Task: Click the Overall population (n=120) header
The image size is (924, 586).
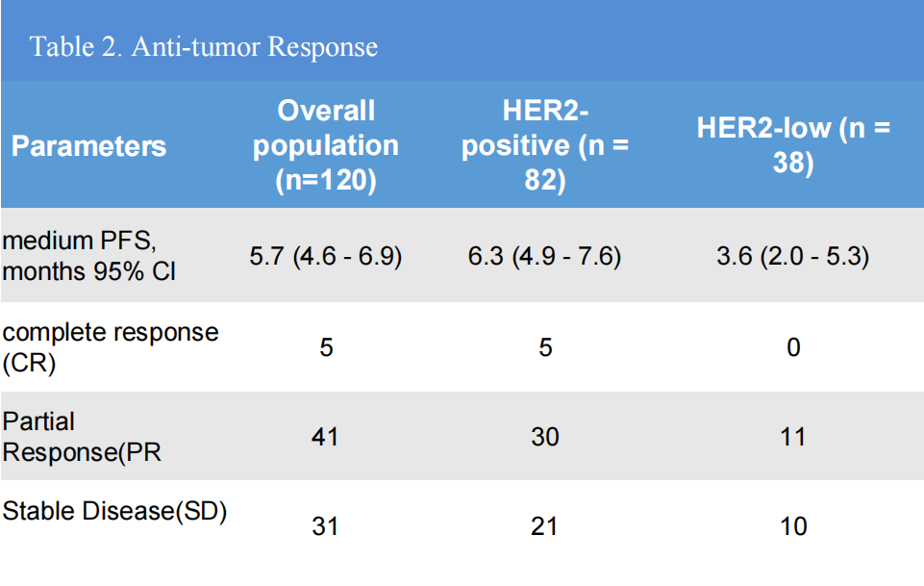Action: [326, 145]
